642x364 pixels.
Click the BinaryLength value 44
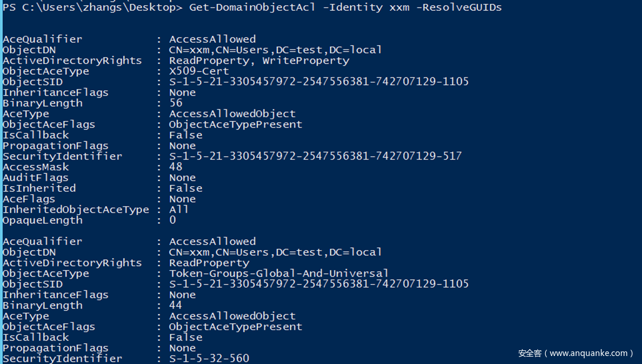point(176,306)
